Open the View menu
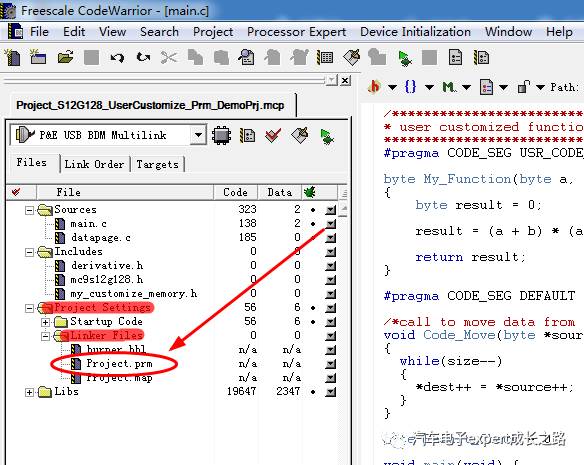The image size is (584, 465). tap(112, 32)
